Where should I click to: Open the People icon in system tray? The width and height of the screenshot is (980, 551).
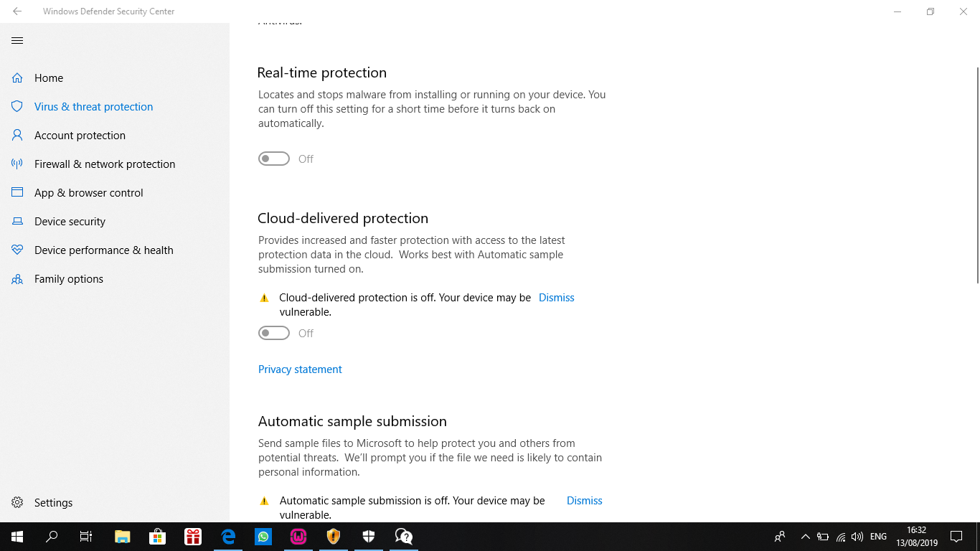tap(780, 537)
